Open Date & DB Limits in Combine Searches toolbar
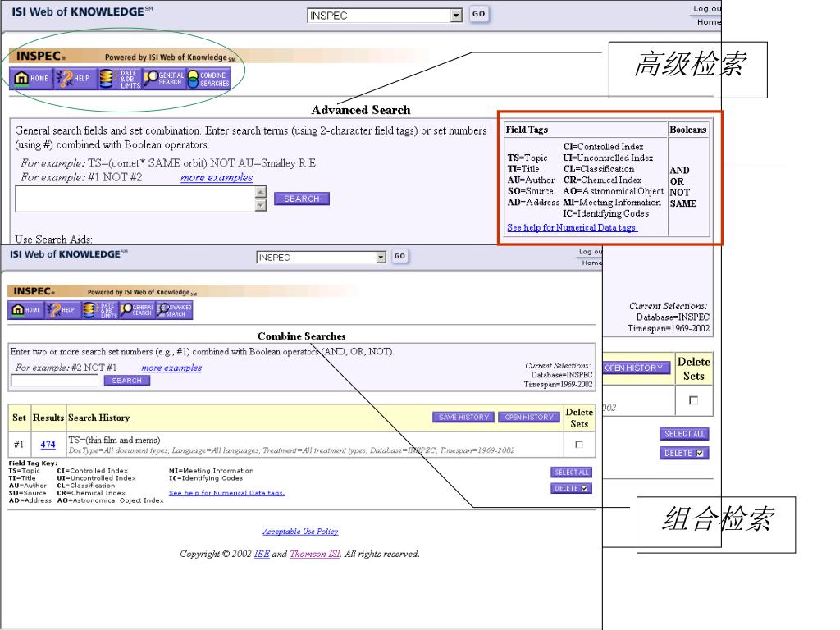This screenshot has height=630, width=840. [x=99, y=309]
